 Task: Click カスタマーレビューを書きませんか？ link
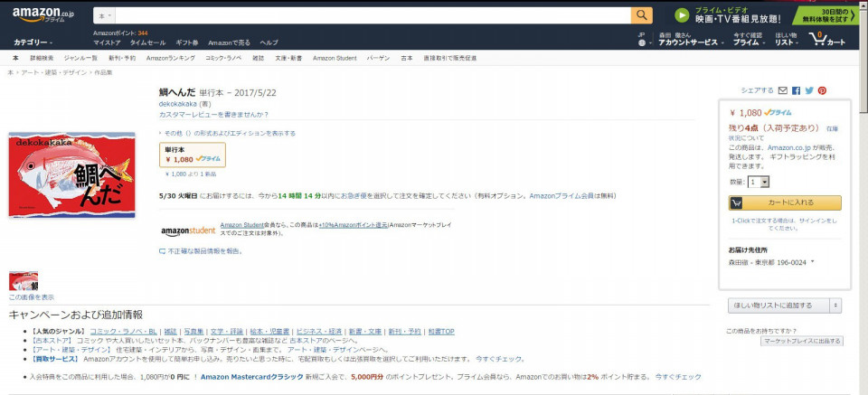point(213,115)
